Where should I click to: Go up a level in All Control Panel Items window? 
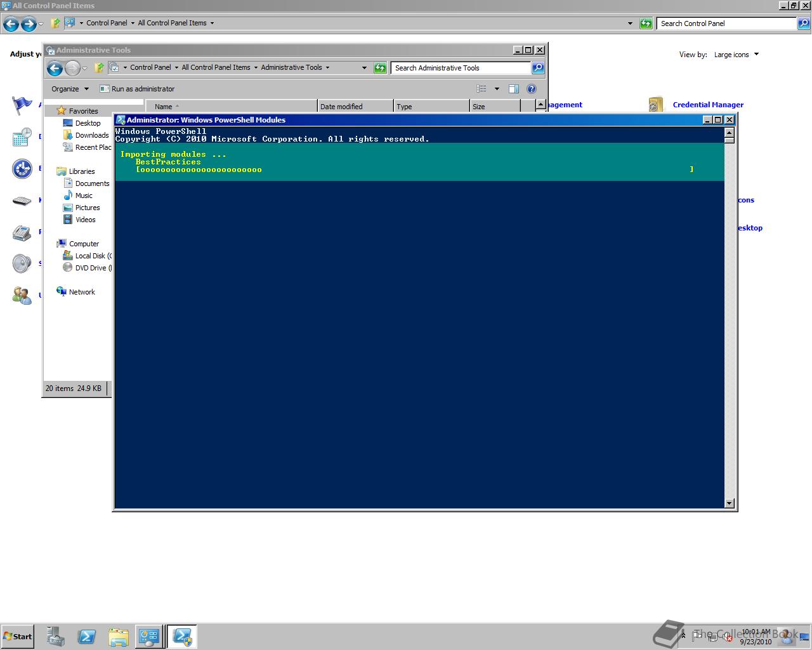click(x=56, y=23)
